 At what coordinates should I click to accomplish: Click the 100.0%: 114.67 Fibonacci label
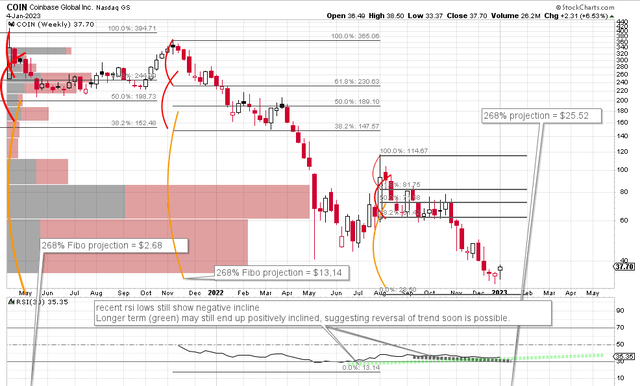click(x=404, y=151)
